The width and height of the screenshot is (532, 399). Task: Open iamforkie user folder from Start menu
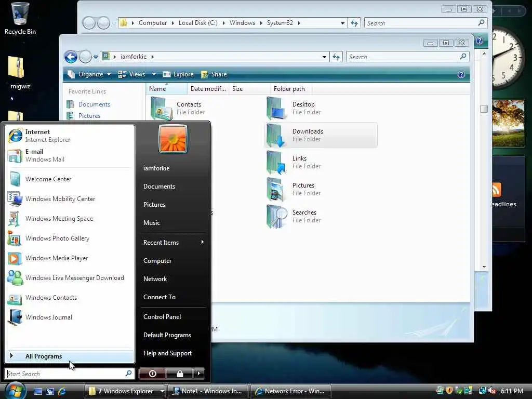click(x=173, y=168)
